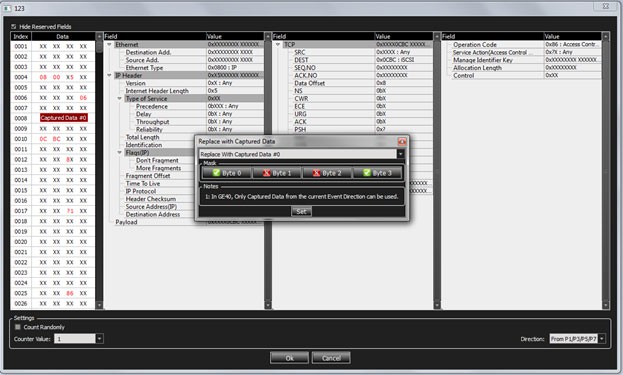This screenshot has width=623, height=375.
Task: Click the 123 window title icon
Action: coord(7,8)
